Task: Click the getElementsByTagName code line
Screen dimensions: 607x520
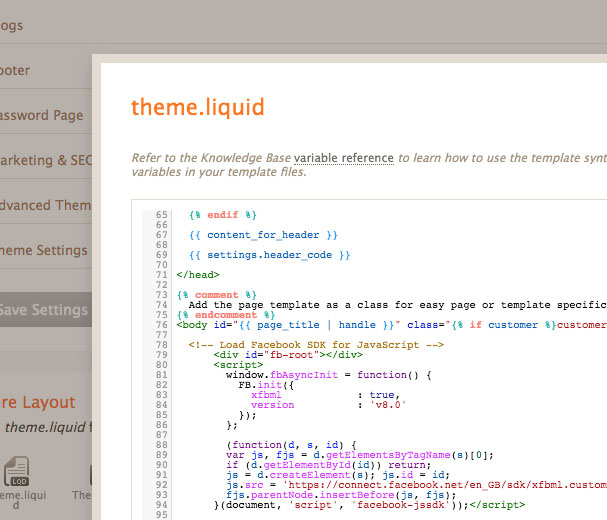Action: pos(360,455)
